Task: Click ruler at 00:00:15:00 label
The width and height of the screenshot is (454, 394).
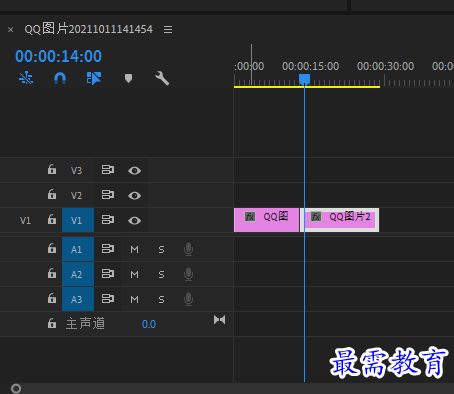Action: (310, 66)
